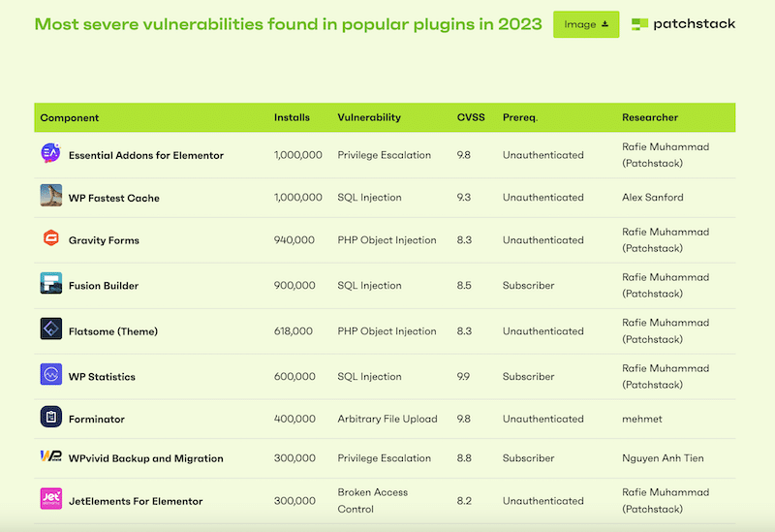Viewport: 775px width, 532px height.
Task: Click PHP Object Injection in Gravity Forms row
Action: (x=387, y=239)
